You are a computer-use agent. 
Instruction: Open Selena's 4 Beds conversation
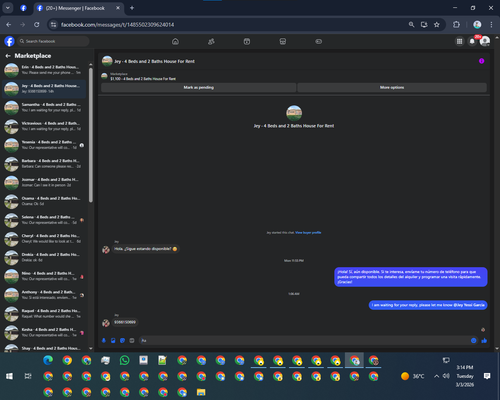[x=44, y=220]
